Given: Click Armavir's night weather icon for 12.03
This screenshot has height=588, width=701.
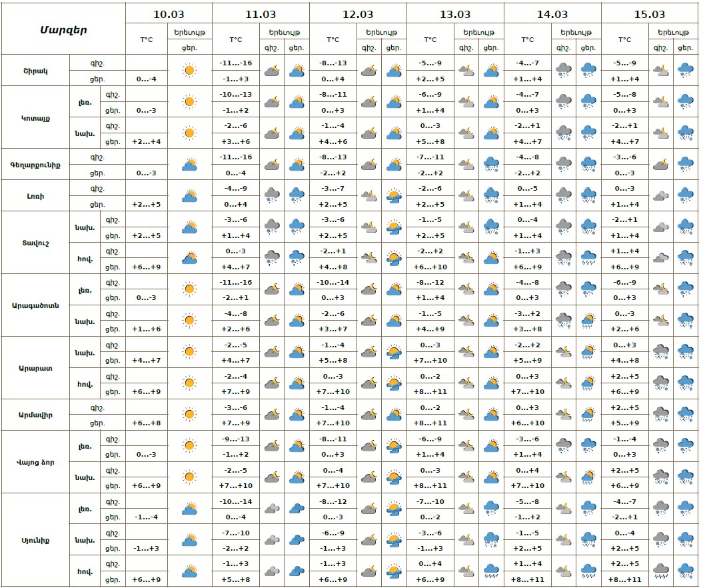Looking at the screenshot, I should [x=369, y=415].
